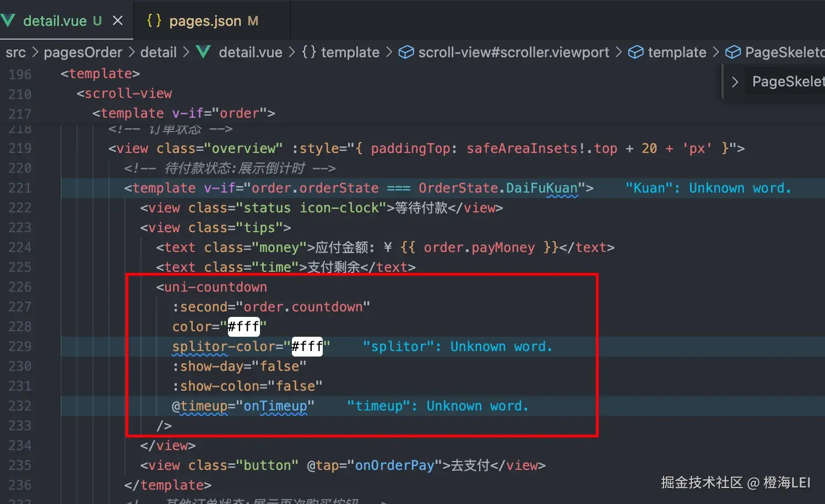This screenshot has width=825, height=504.
Task: Click the :show-day attribute
Action: point(212,366)
